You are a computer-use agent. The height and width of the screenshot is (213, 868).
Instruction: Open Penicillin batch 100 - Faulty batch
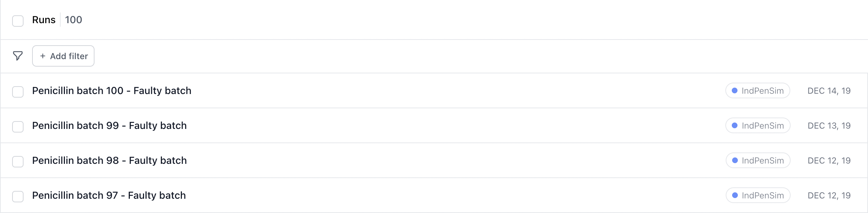[112, 91]
